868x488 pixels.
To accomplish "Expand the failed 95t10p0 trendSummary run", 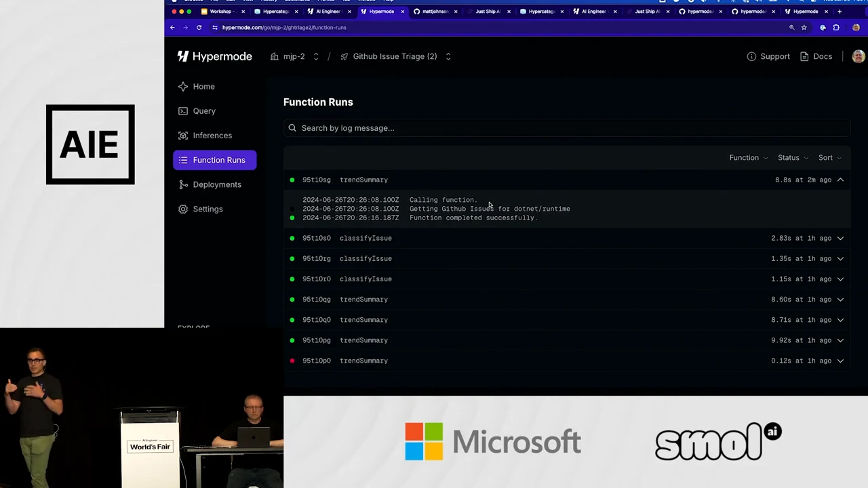I will 840,361.
